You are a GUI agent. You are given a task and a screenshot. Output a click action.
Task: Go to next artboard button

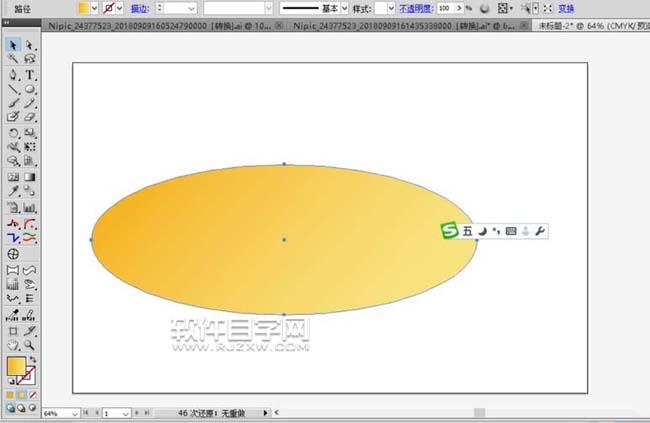click(137, 413)
